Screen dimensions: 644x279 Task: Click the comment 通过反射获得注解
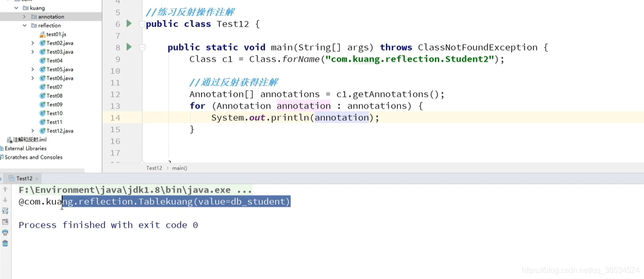tap(233, 82)
